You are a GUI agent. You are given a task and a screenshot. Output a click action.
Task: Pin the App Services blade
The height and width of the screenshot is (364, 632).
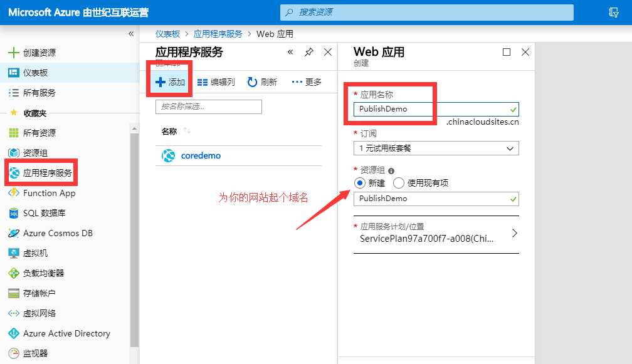point(308,52)
